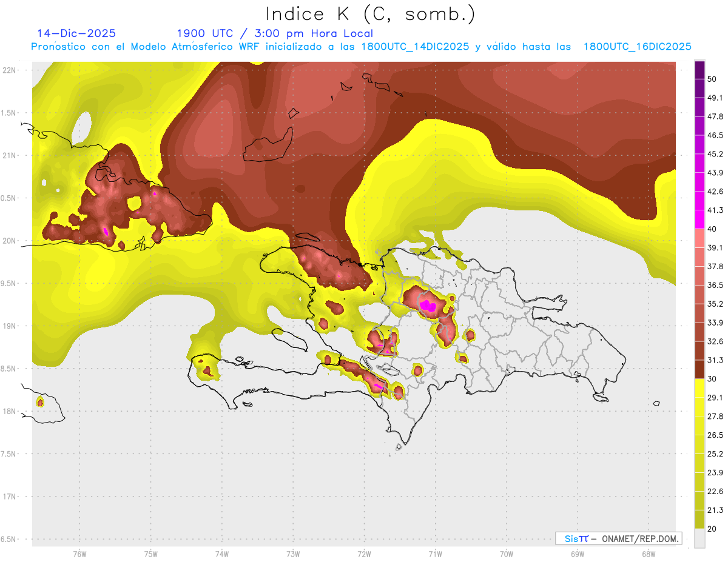Image resolution: width=728 pixels, height=562 pixels.
Task: Click the legend value '21.3'
Action: (715, 510)
